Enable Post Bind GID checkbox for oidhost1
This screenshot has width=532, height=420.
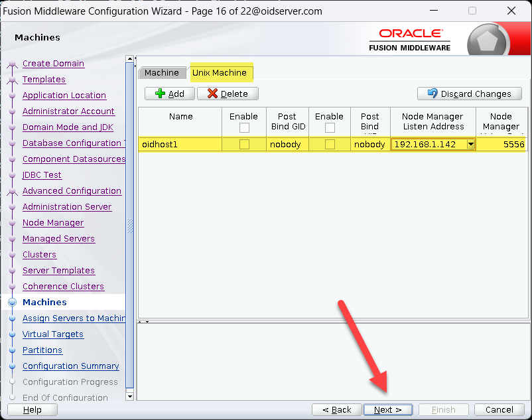pyautogui.click(x=244, y=144)
